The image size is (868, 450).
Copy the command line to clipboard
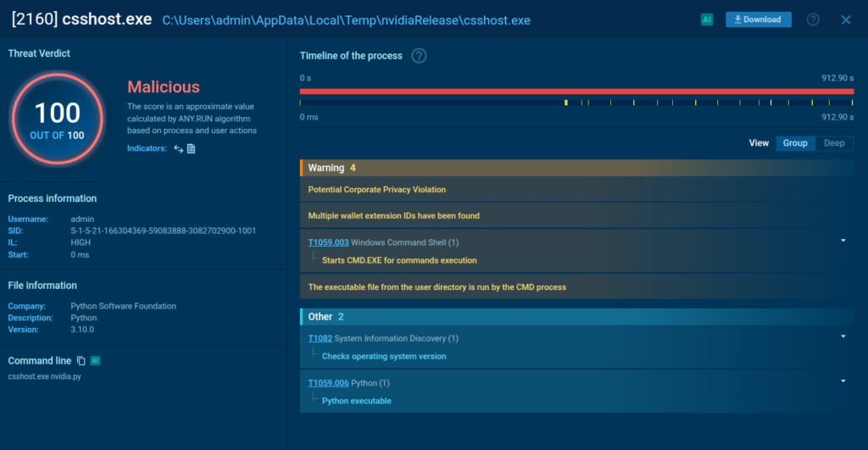[x=81, y=360]
